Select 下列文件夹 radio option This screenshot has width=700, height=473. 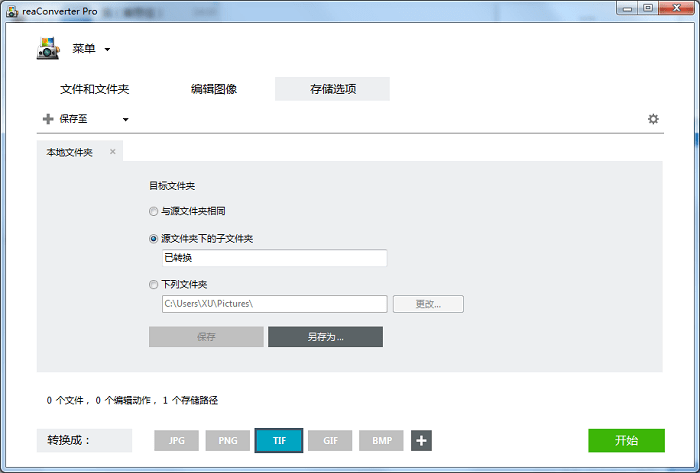click(x=153, y=284)
